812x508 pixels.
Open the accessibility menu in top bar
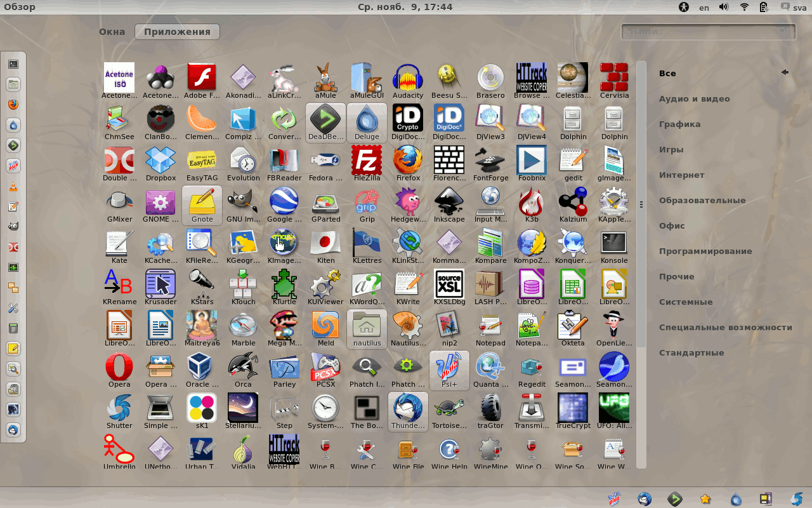click(x=683, y=7)
